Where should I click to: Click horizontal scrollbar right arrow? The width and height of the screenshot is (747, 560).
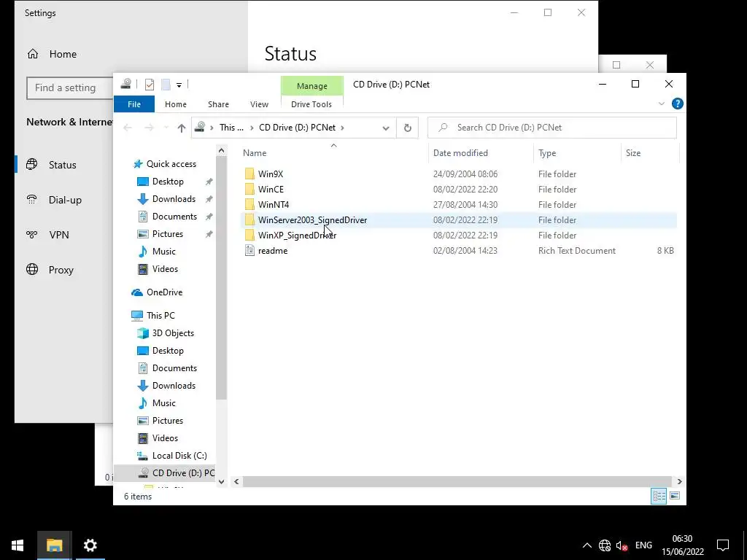click(x=679, y=481)
